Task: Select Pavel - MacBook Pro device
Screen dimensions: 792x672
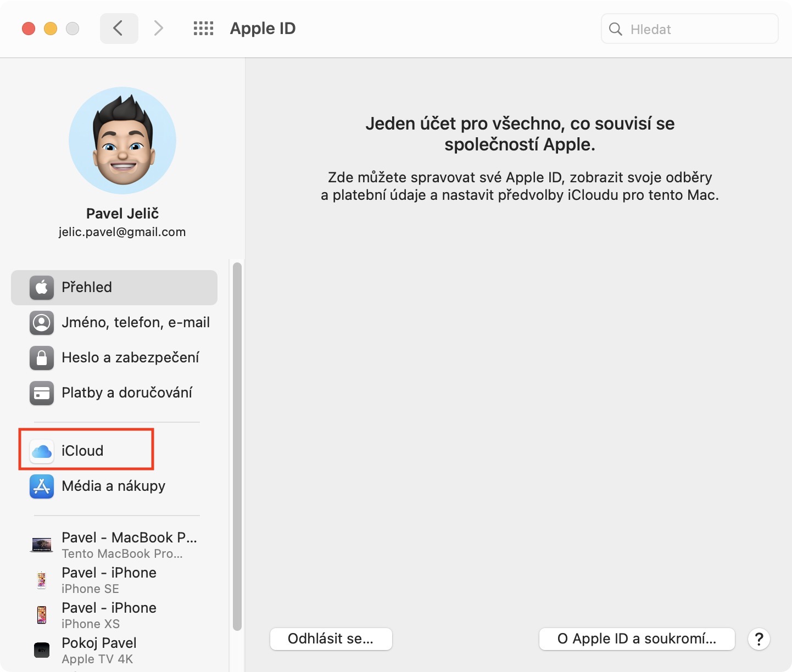Action: point(114,545)
